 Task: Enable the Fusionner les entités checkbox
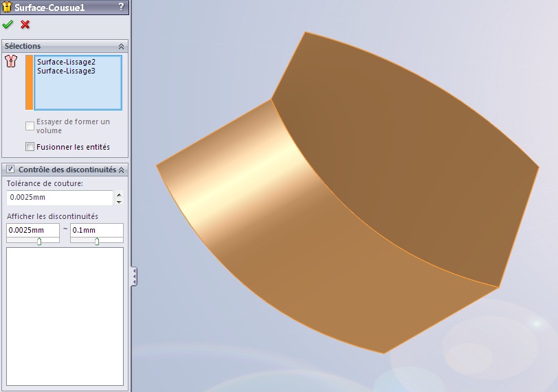(30, 147)
